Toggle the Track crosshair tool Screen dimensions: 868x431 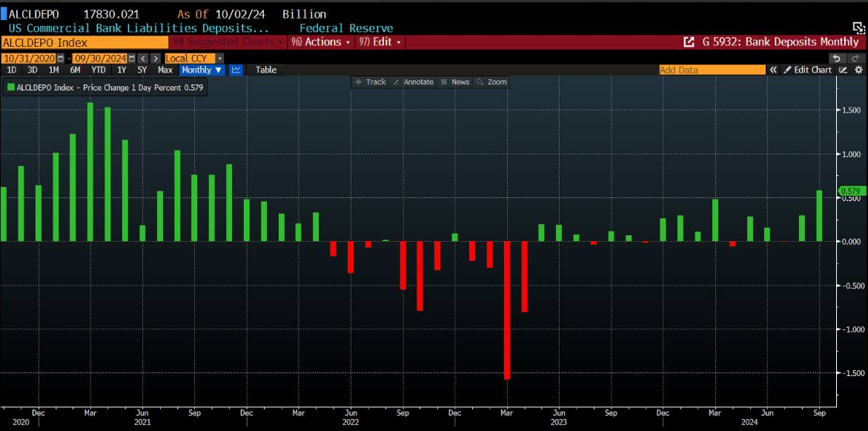[371, 82]
